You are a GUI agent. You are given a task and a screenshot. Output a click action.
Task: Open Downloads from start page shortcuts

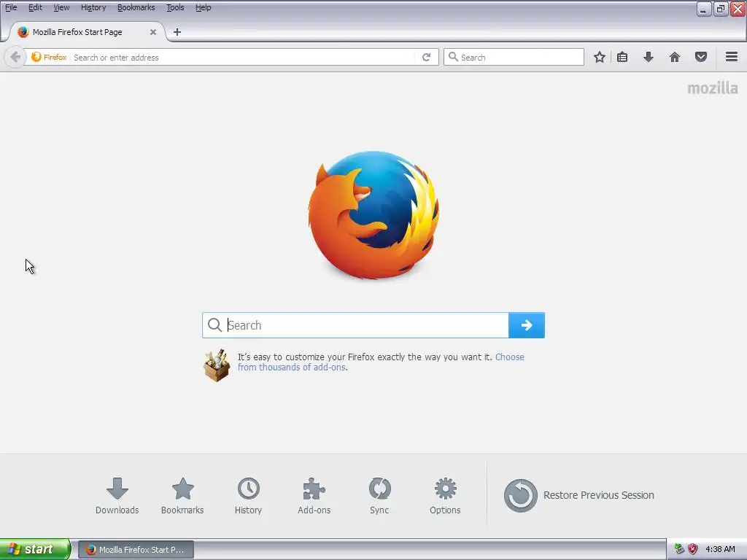click(x=117, y=496)
